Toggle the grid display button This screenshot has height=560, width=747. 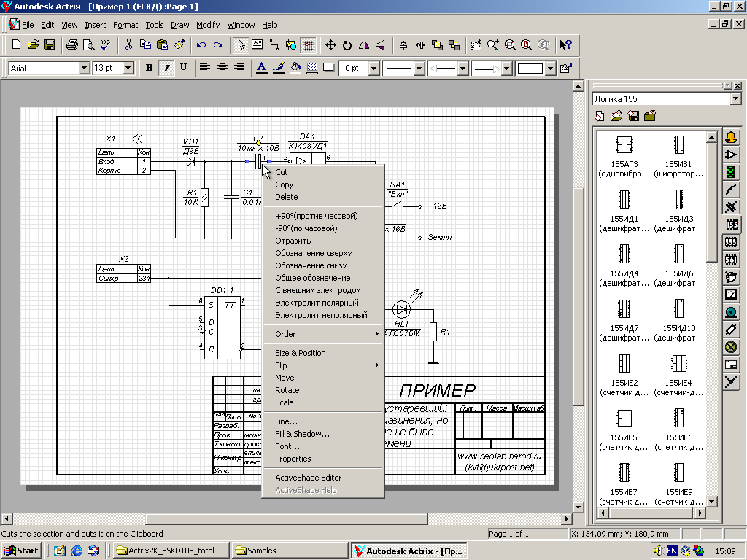309,45
